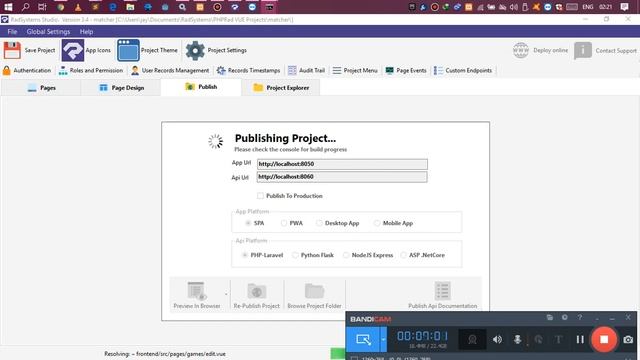Open the Project Menu editor
This screenshot has height=360, width=640.
(355, 70)
